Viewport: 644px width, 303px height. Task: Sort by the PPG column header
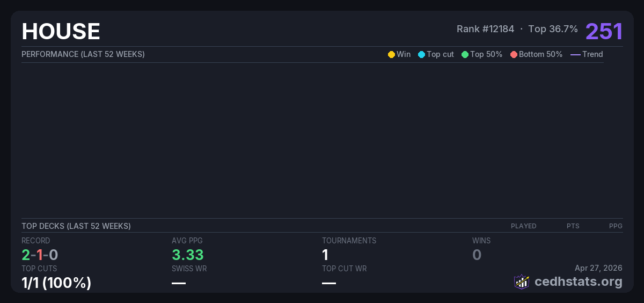(616, 226)
